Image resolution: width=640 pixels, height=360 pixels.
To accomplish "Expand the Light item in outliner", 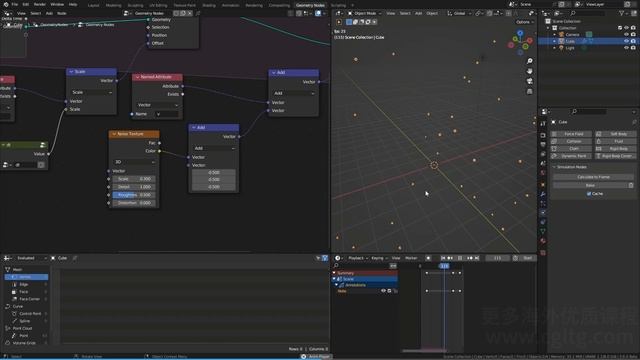I will point(554,48).
